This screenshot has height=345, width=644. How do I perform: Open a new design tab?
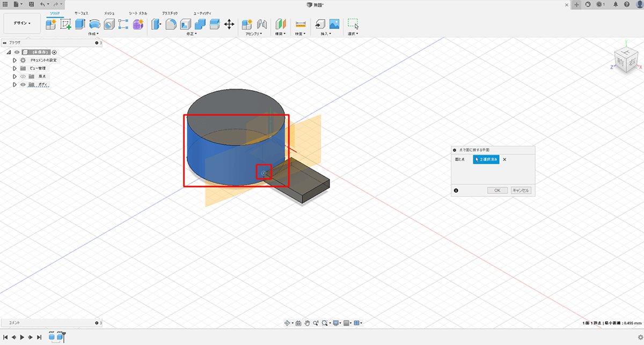pos(577,4)
